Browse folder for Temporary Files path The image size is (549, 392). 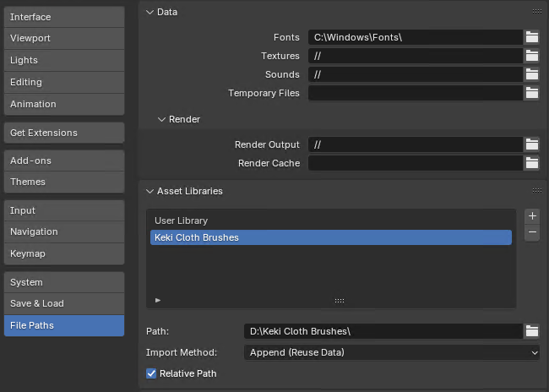pos(531,93)
